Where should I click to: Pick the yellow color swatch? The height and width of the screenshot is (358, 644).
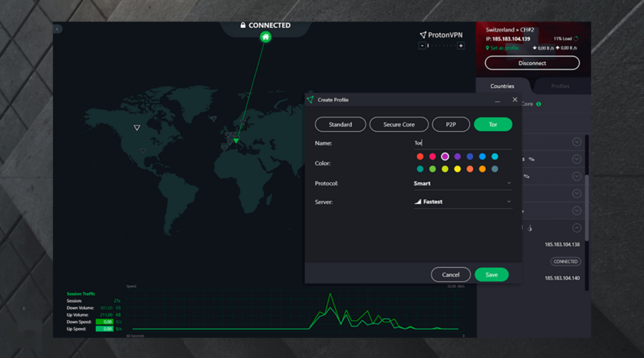click(x=457, y=169)
